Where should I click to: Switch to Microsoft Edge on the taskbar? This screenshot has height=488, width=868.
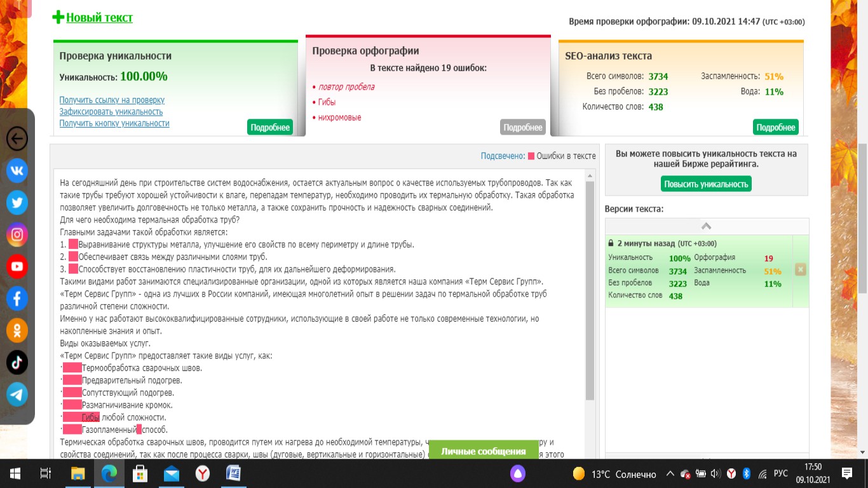[x=109, y=473]
